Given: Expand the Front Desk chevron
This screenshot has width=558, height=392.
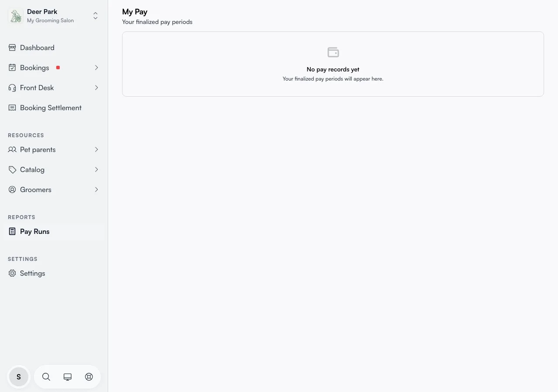Looking at the screenshot, I should [x=96, y=88].
